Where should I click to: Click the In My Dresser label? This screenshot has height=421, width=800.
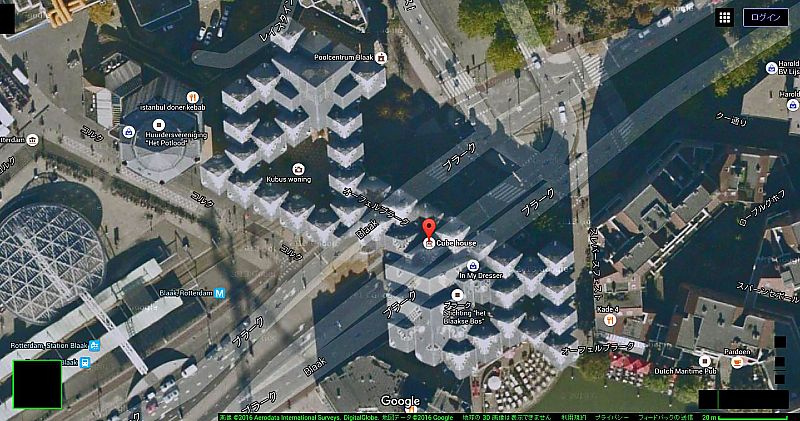coord(481,276)
